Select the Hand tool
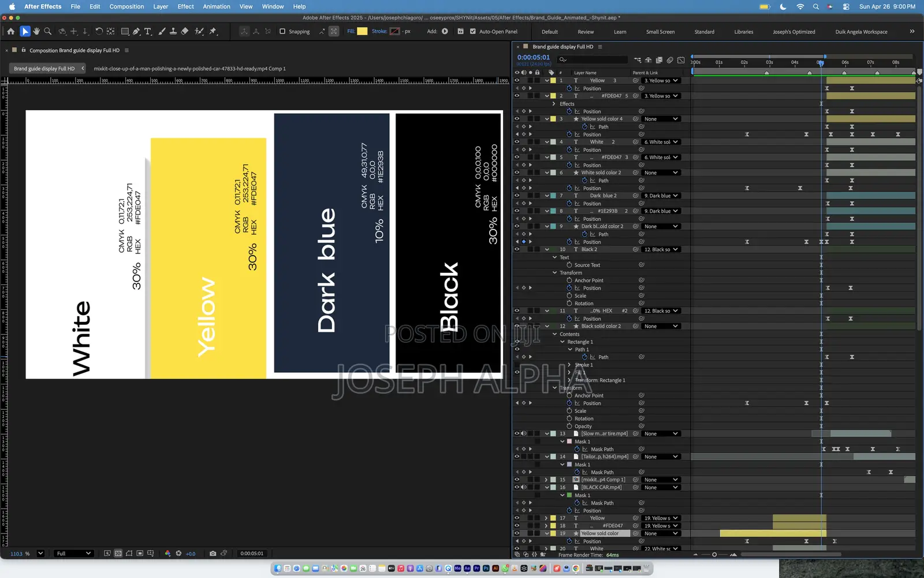 point(36,31)
